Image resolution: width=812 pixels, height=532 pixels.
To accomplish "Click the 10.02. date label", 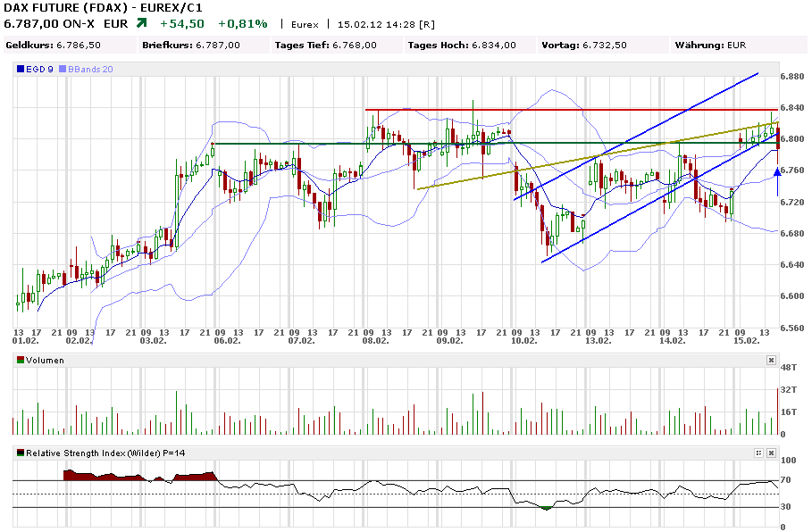I will [x=523, y=340].
